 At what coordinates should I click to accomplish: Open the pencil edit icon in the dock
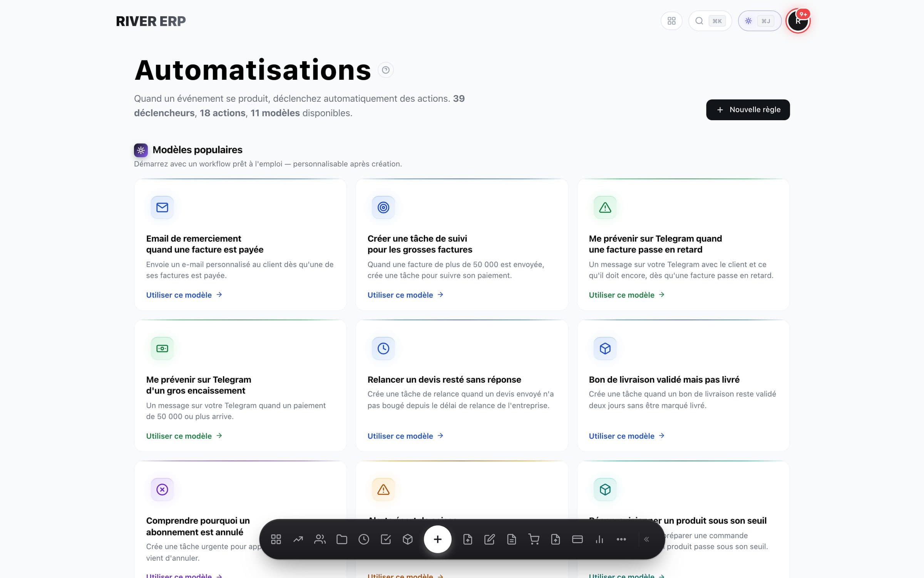pyautogui.click(x=489, y=539)
